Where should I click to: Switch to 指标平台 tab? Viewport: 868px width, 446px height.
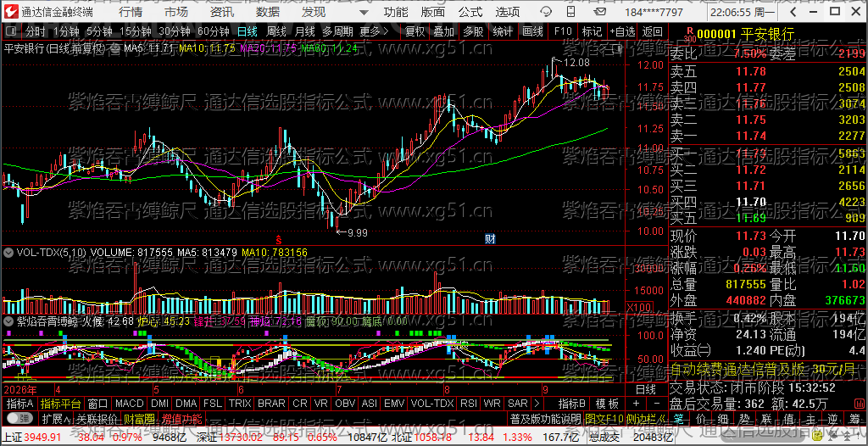click(x=61, y=404)
